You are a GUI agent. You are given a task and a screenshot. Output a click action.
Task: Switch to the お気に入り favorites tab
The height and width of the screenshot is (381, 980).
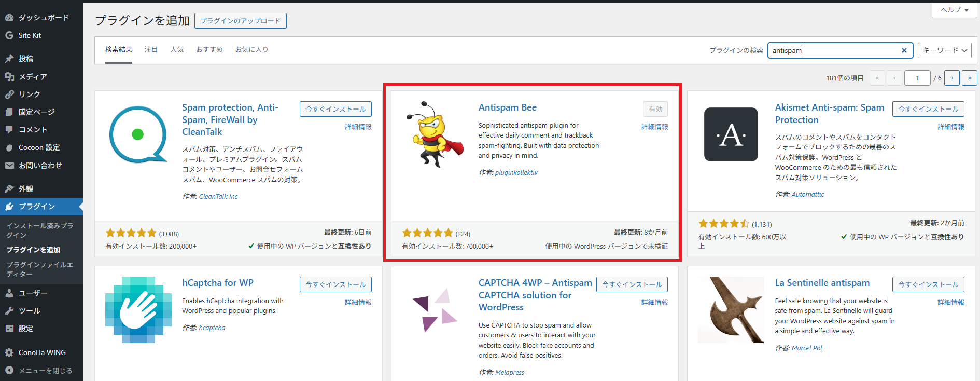point(251,50)
